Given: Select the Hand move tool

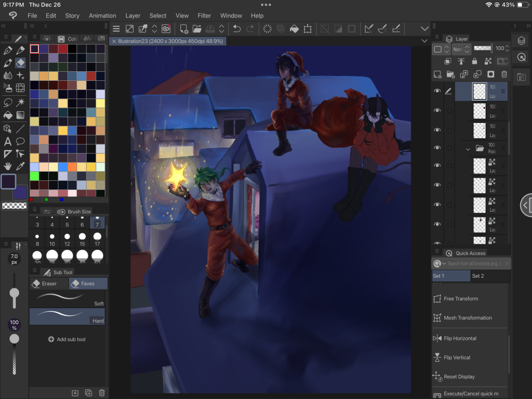Looking at the screenshot, I should click(x=8, y=167).
